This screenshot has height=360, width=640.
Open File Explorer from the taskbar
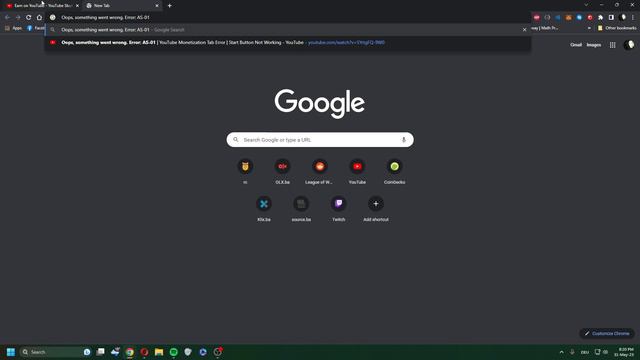159,352
